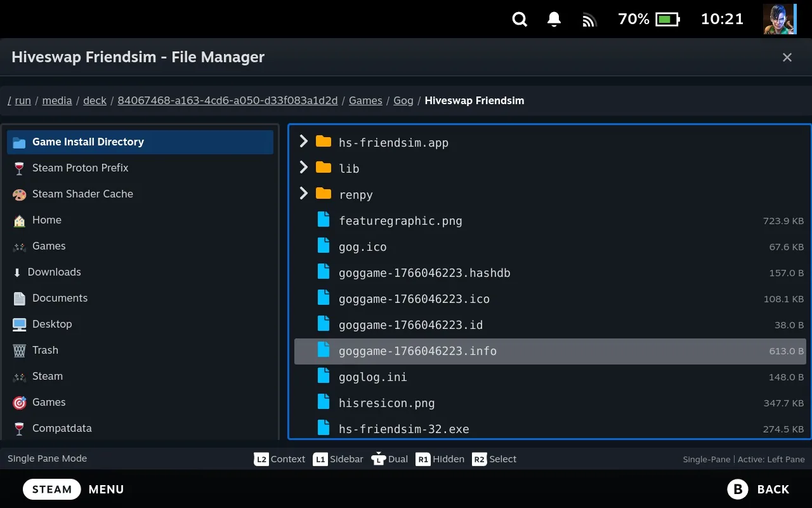Go to the Gog breadcrumb folder
The image size is (812, 508).
[403, 100]
